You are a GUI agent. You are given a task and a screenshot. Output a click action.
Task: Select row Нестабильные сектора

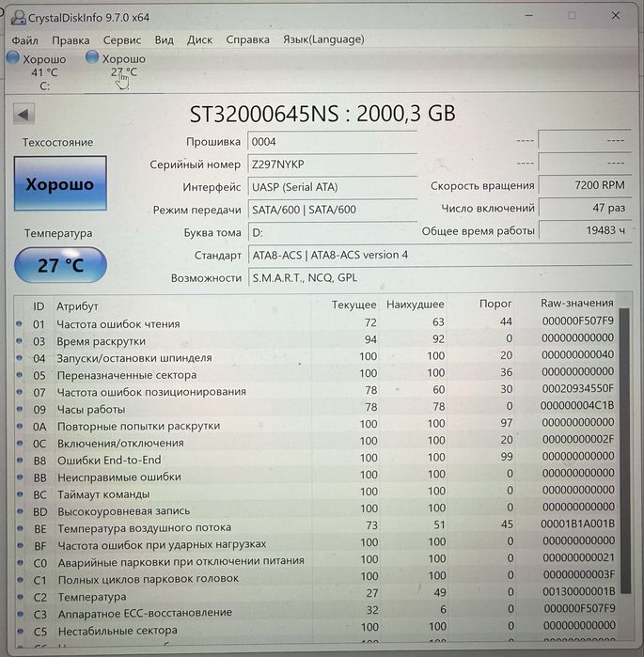pos(316,629)
